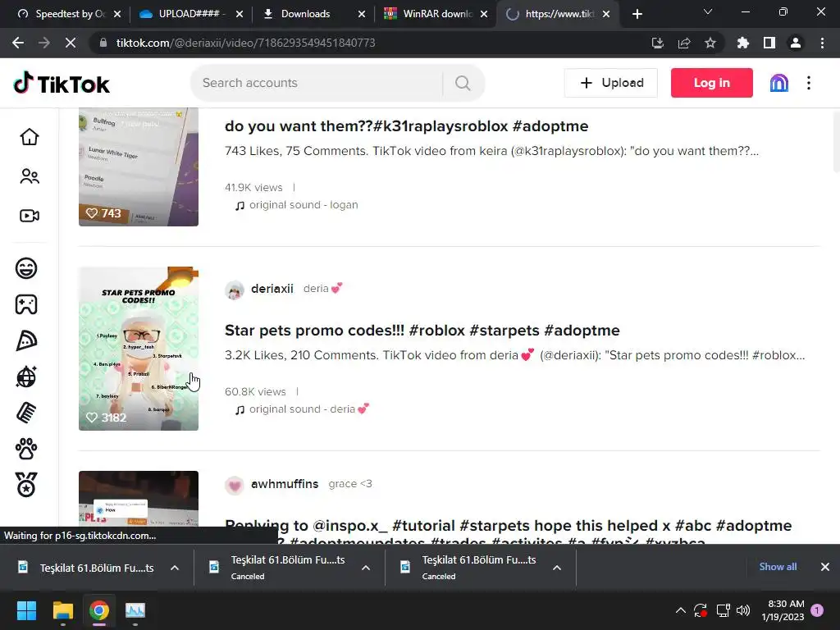Image resolution: width=840 pixels, height=630 pixels.
Task: Open the 'do you want them??' video title
Action: point(406,126)
